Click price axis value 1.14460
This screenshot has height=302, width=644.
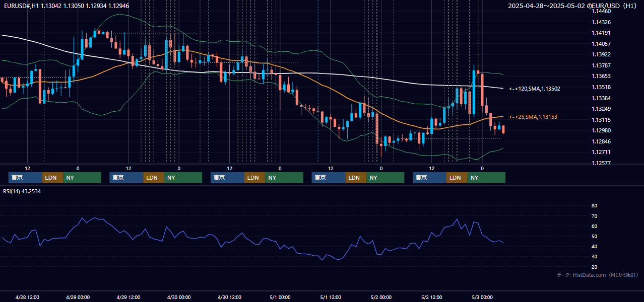pyautogui.click(x=601, y=11)
